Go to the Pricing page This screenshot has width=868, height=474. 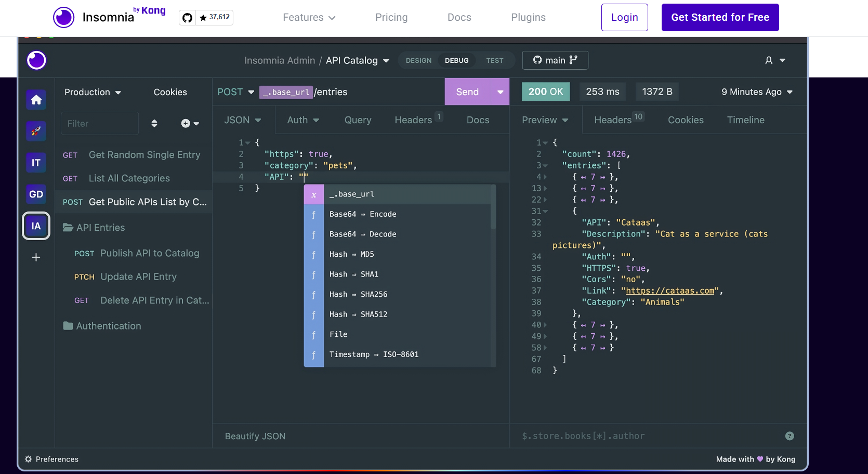[391, 17]
